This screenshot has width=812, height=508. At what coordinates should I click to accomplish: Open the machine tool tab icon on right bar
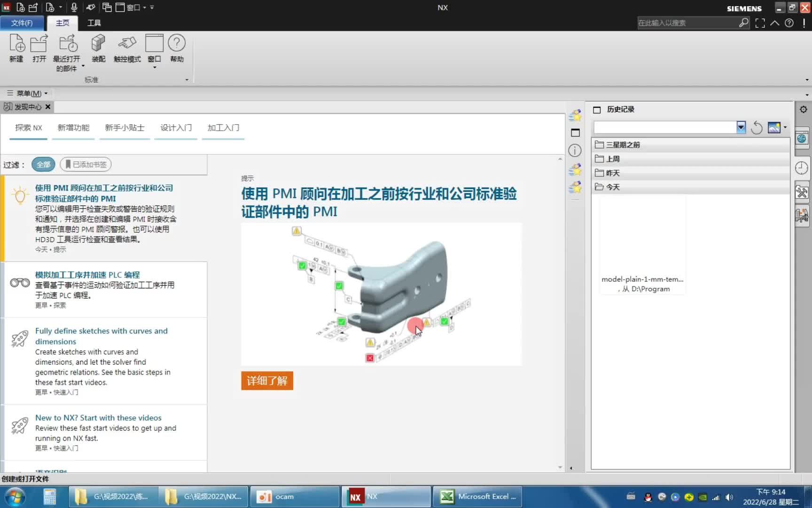tap(802, 216)
